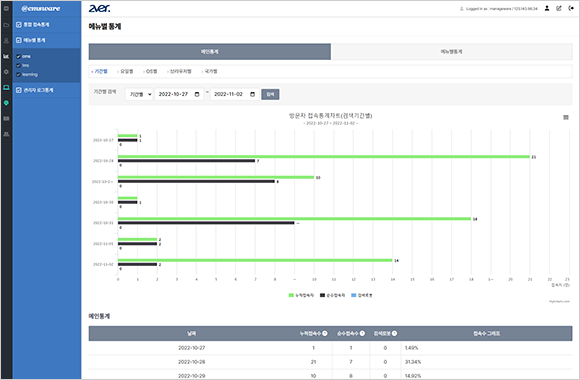Click the Logged in as account text
This screenshot has height=380, width=580.
[x=502, y=9]
